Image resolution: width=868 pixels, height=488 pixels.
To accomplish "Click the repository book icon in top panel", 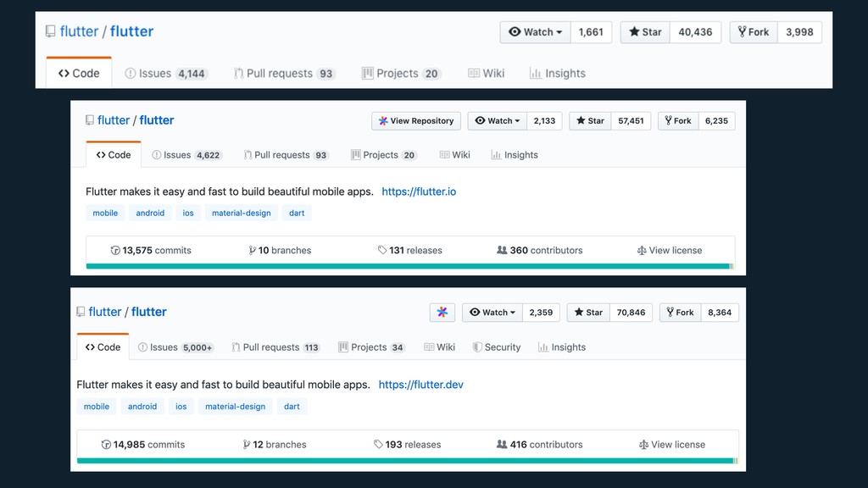I will pyautogui.click(x=50, y=31).
